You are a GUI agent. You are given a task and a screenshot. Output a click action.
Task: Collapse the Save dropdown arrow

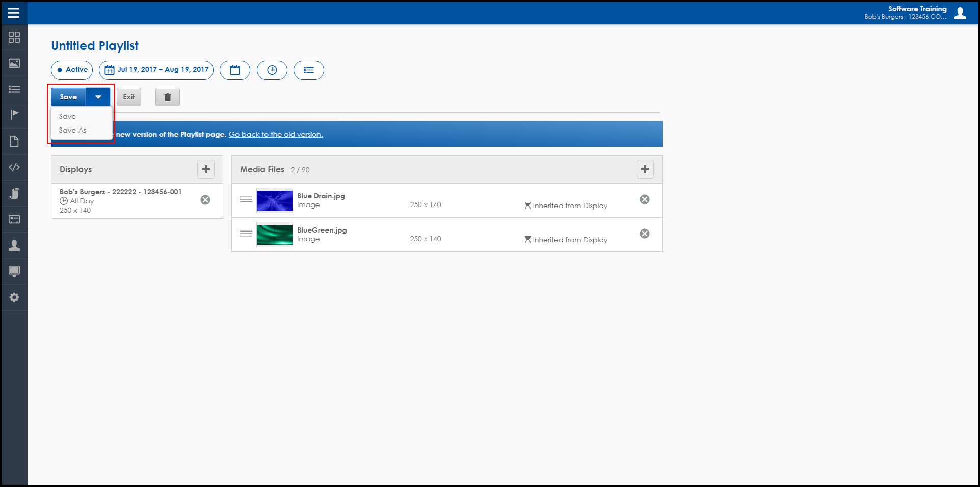pos(98,97)
